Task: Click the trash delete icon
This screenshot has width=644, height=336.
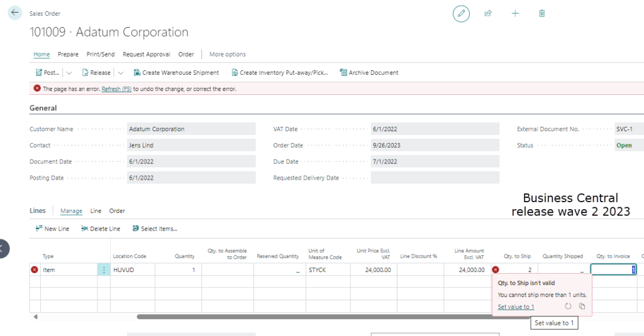Action: 541,14
